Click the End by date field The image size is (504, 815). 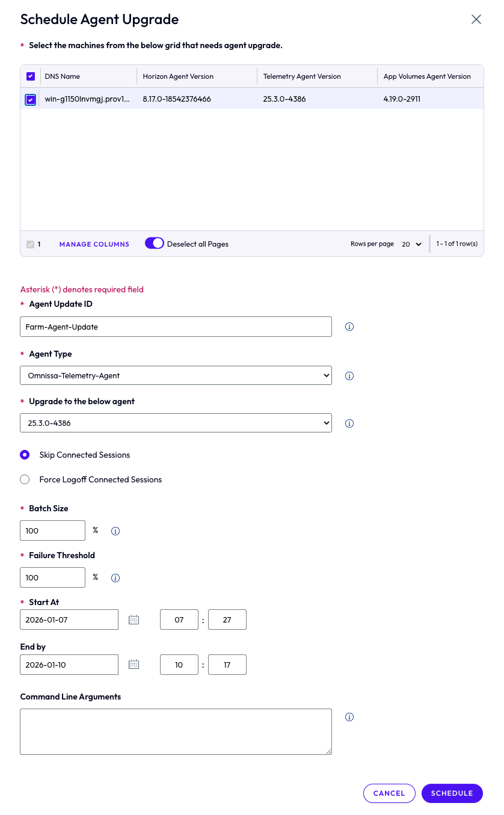(x=69, y=665)
